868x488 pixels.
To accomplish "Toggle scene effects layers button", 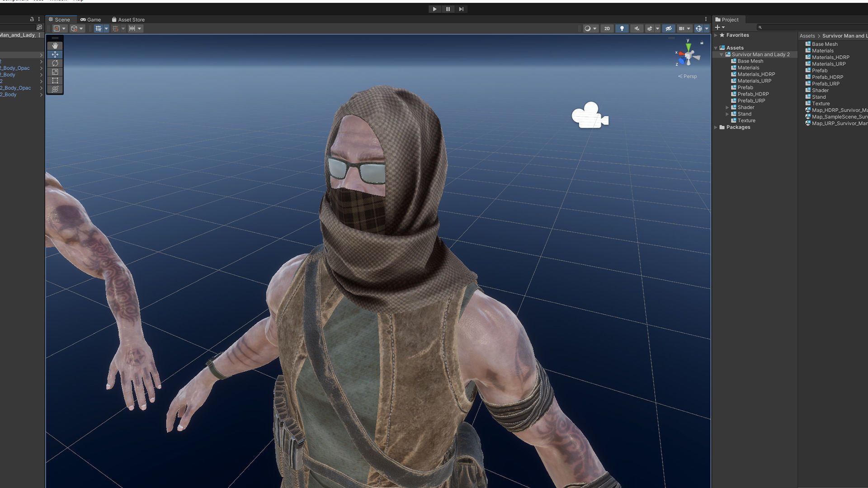I will point(650,28).
